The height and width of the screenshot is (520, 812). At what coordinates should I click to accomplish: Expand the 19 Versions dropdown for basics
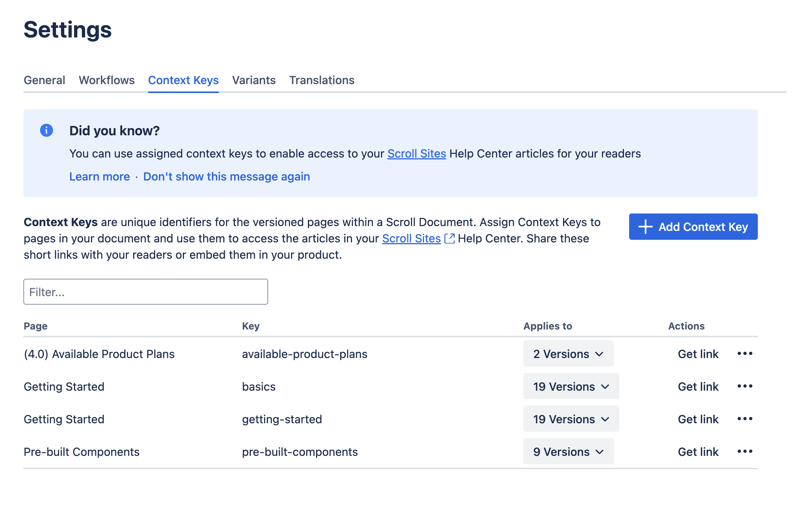click(571, 386)
